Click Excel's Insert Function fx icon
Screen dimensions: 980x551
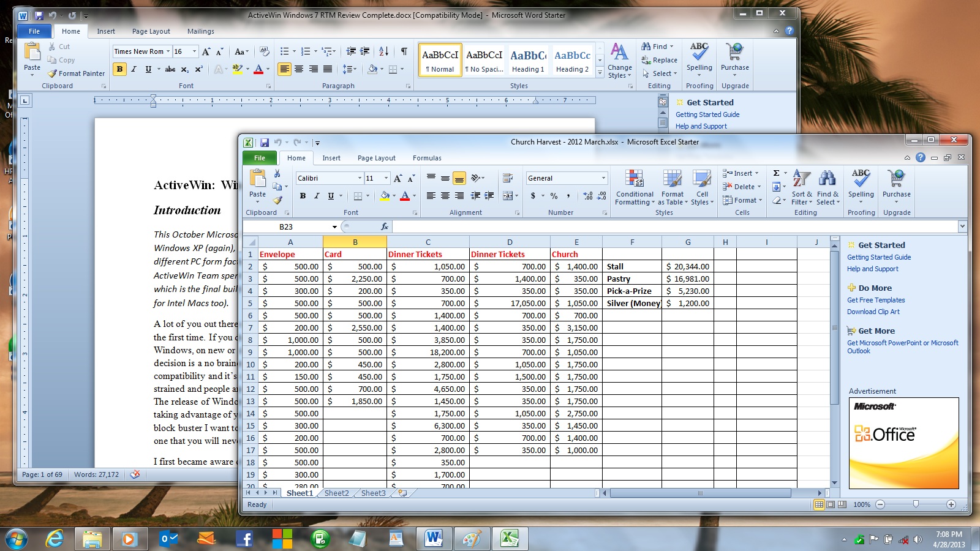[385, 227]
